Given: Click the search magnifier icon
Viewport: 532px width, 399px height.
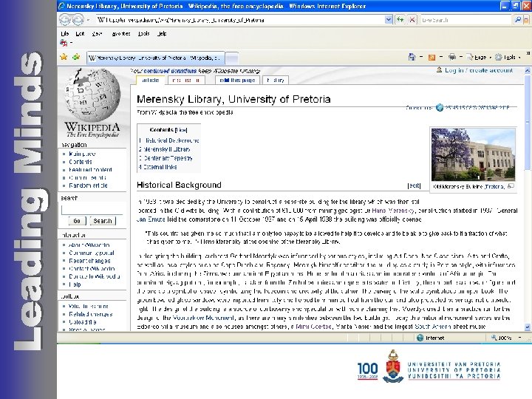Looking at the screenshot, I should (518, 20).
